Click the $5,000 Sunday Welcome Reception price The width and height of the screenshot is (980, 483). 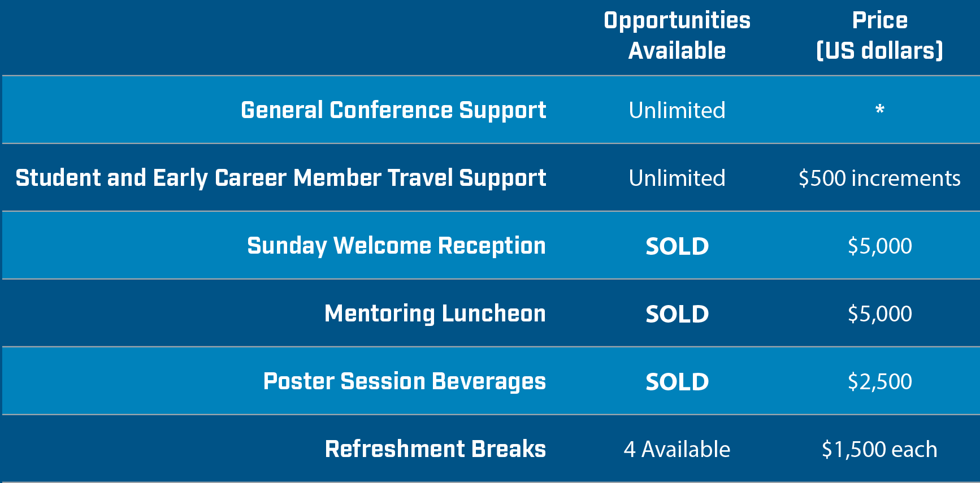pos(880,246)
